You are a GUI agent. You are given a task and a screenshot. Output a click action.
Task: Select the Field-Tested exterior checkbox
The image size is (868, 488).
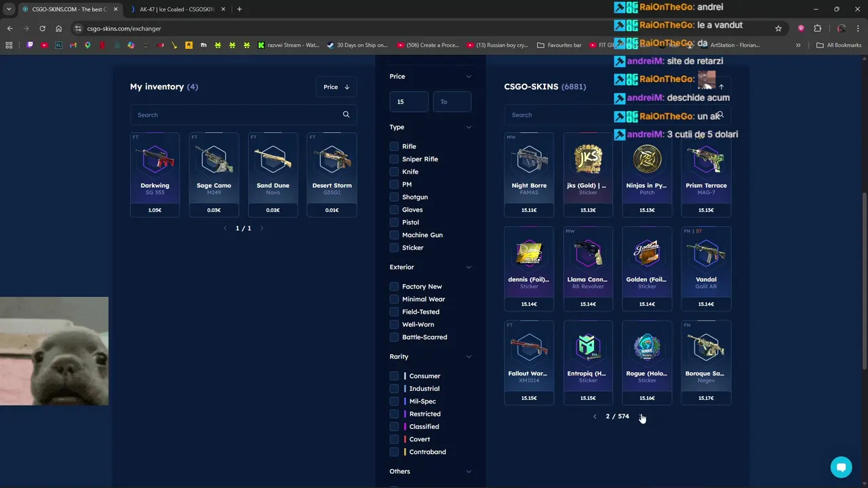click(x=394, y=312)
